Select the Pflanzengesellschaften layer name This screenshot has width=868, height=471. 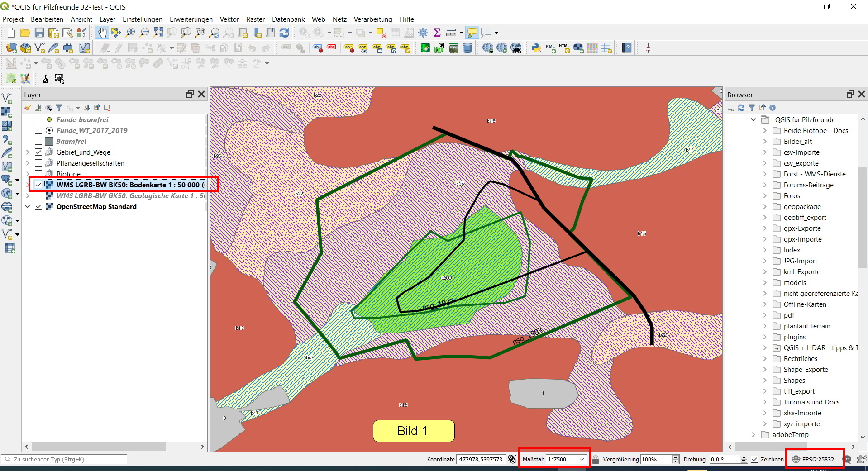tap(90, 163)
